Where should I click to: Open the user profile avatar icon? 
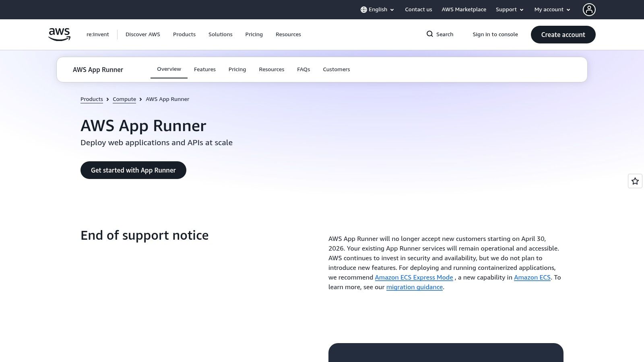click(589, 10)
